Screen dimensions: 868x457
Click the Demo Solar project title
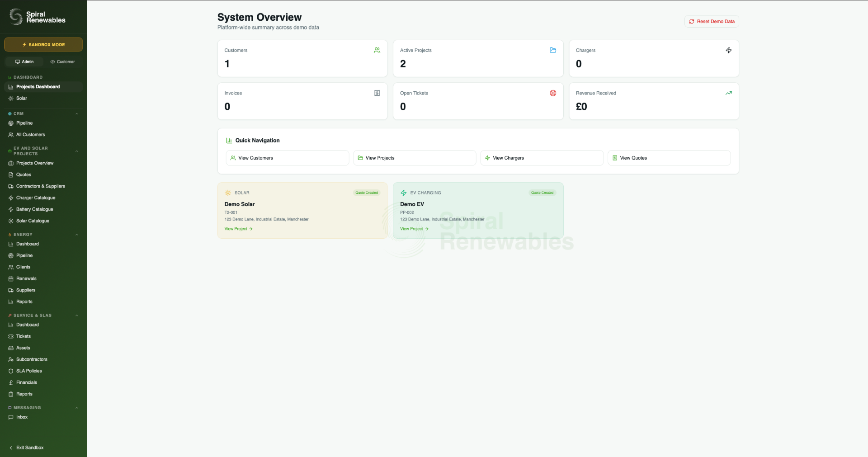240,204
